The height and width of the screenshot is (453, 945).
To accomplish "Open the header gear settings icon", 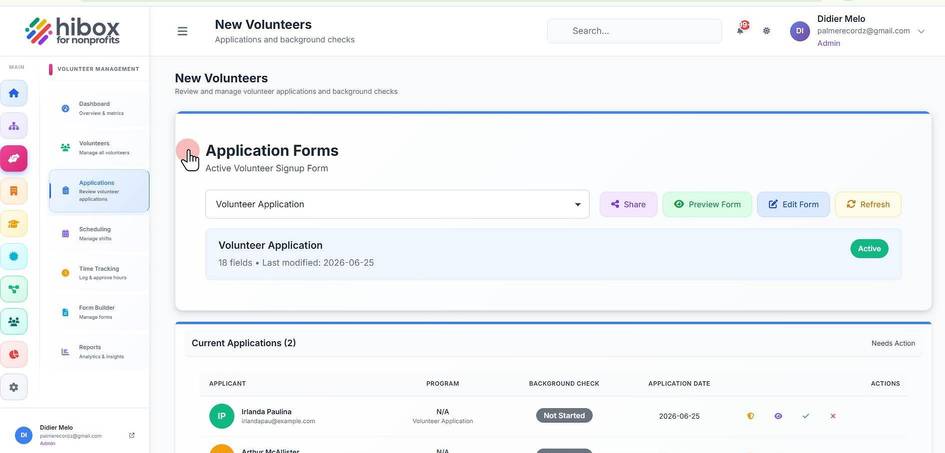I will click(x=767, y=31).
